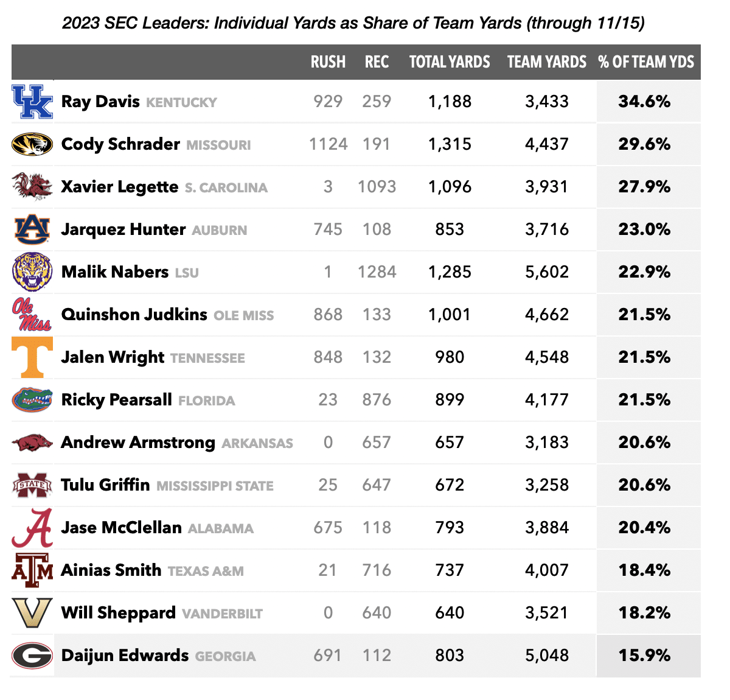Viewport: 730px width, 700px height.
Task: Click the TOTAL YARDS column header
Action: pos(450,62)
